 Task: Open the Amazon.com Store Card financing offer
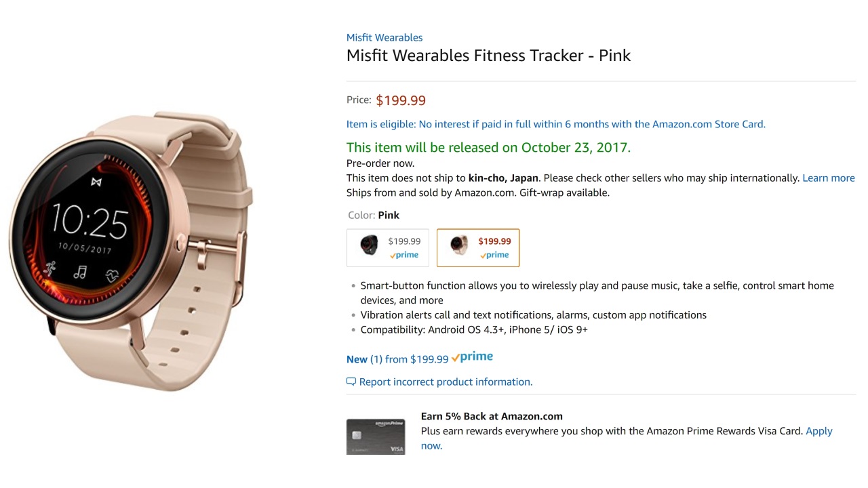click(555, 124)
